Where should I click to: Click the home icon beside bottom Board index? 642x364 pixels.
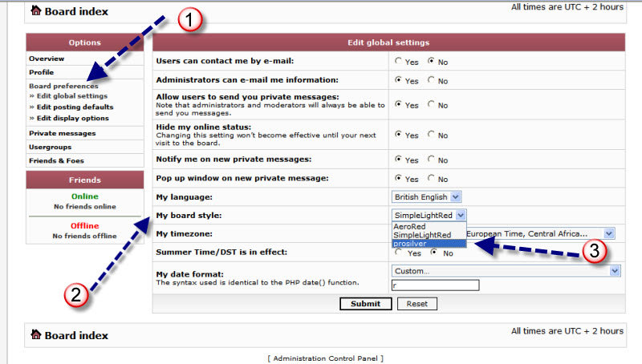pos(36,334)
